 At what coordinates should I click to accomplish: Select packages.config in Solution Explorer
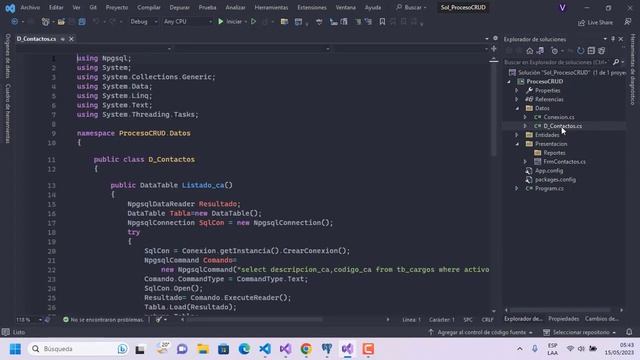point(555,180)
